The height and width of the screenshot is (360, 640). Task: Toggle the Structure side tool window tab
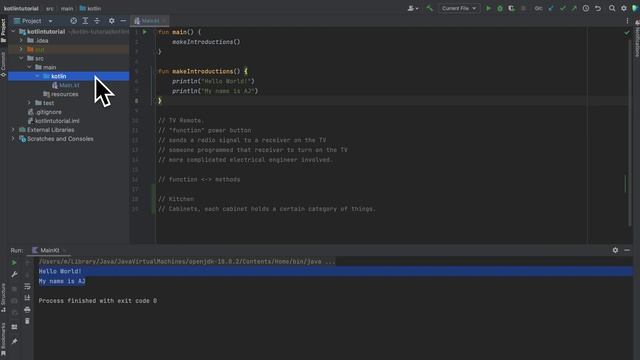pyautogui.click(x=3, y=298)
